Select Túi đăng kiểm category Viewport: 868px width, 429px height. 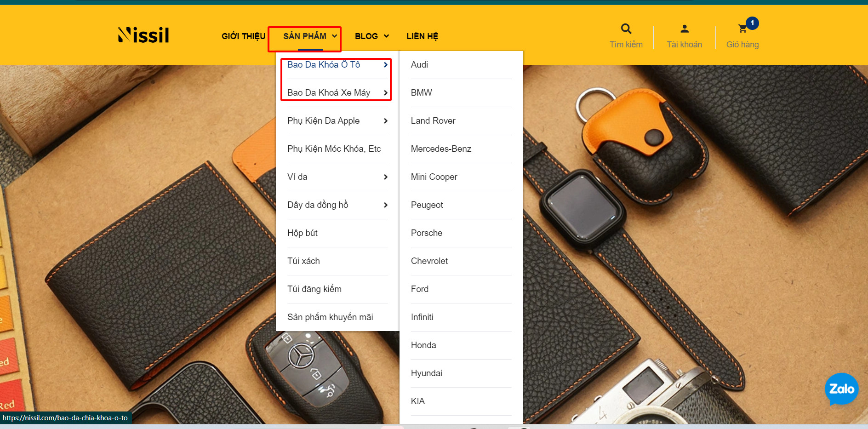pos(314,289)
